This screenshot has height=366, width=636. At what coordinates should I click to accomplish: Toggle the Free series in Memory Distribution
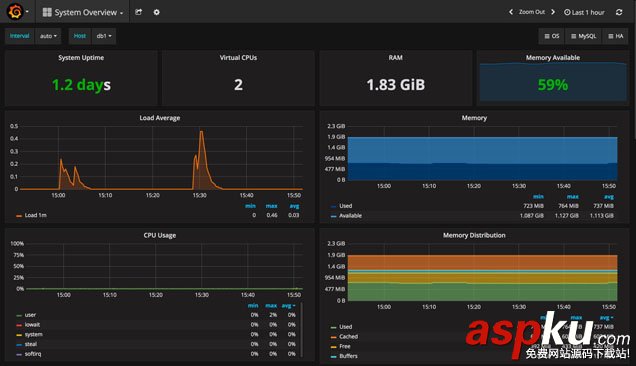pyautogui.click(x=345, y=346)
